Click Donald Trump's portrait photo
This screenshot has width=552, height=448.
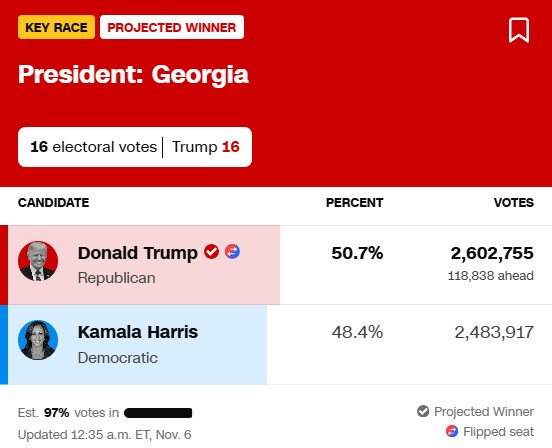(38, 261)
